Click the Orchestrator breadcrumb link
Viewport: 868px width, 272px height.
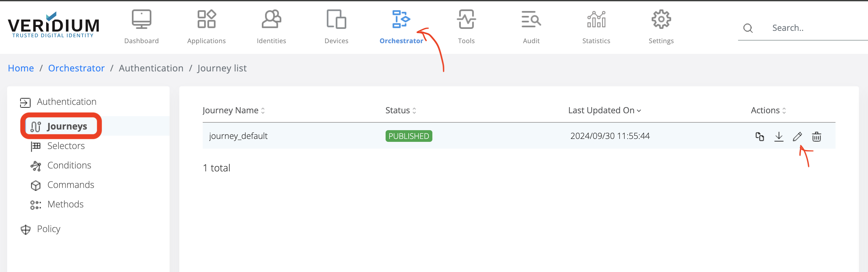(76, 68)
